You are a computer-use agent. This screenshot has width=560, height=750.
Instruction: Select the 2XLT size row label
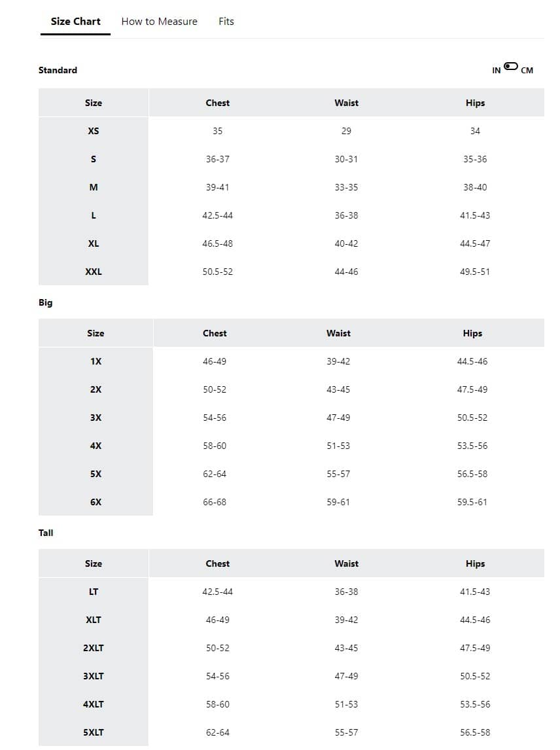coord(94,648)
